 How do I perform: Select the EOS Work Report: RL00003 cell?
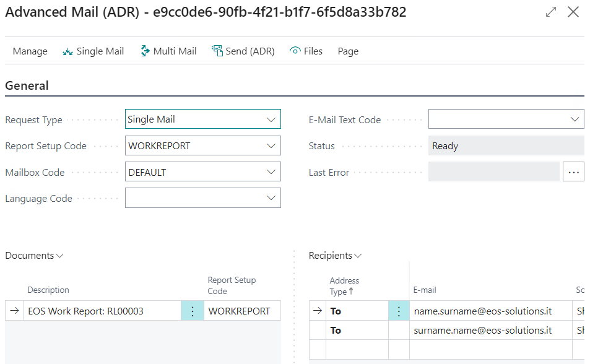(102, 311)
